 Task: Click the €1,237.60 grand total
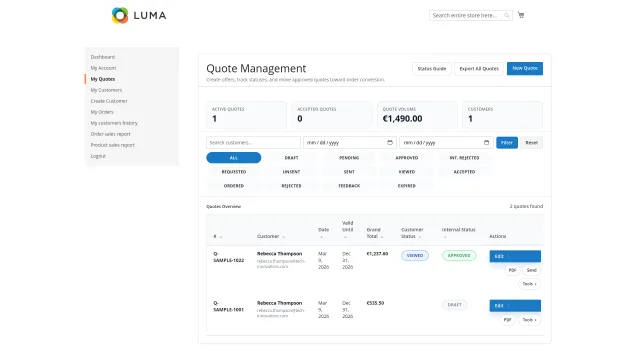[377, 254]
